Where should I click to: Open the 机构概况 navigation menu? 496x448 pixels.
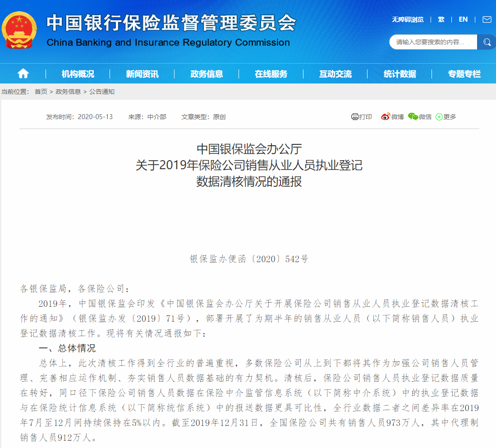pos(78,74)
